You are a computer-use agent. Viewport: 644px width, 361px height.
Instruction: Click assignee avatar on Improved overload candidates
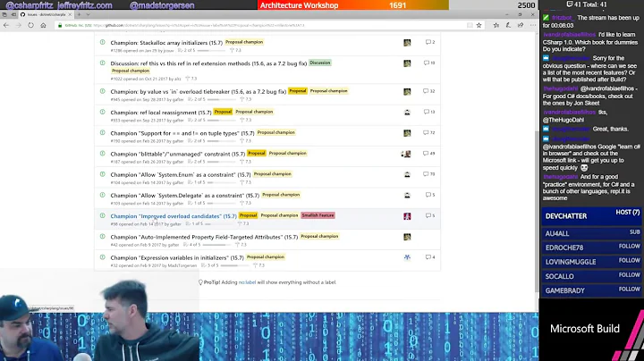click(x=407, y=216)
